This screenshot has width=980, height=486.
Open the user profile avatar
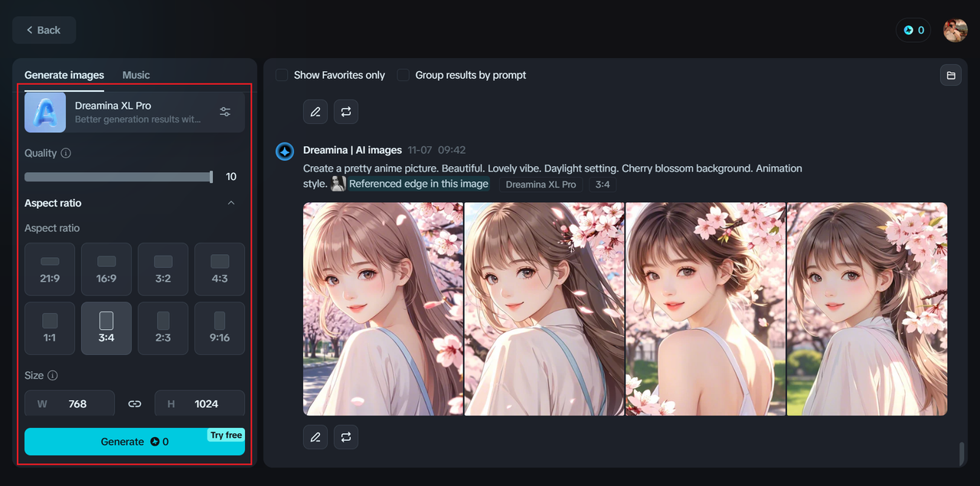coord(955,31)
